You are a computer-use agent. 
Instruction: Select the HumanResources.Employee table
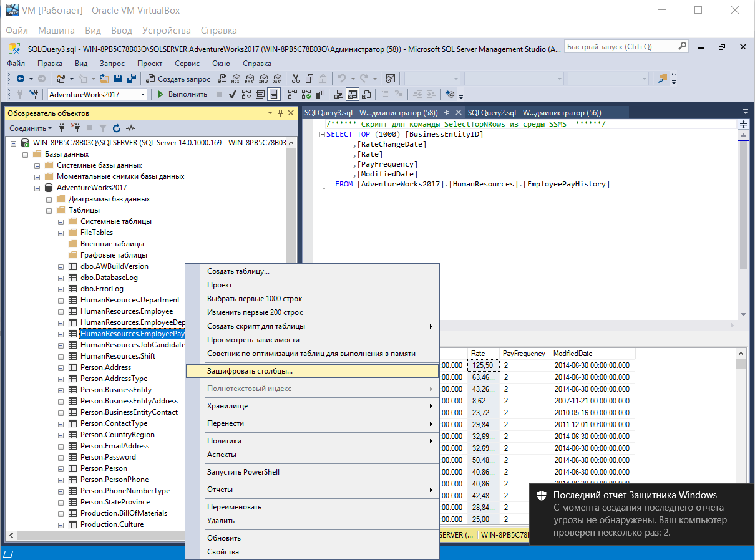coord(127,311)
